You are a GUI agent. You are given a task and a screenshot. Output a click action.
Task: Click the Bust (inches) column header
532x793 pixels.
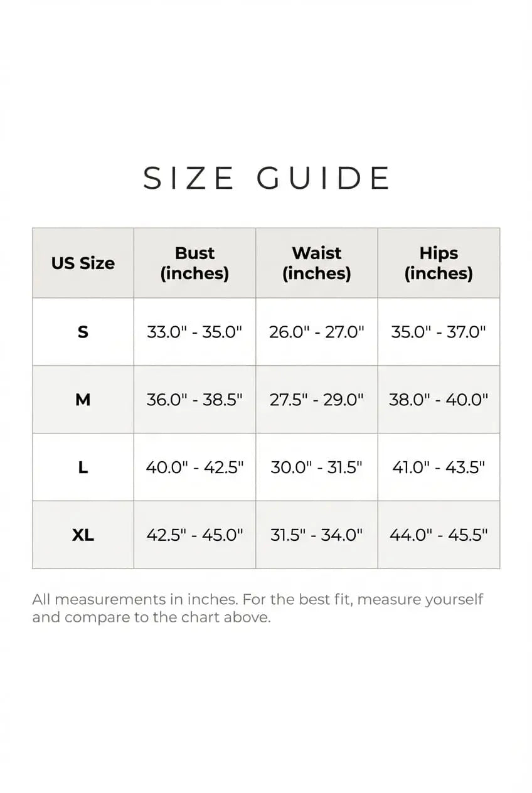pos(194,263)
